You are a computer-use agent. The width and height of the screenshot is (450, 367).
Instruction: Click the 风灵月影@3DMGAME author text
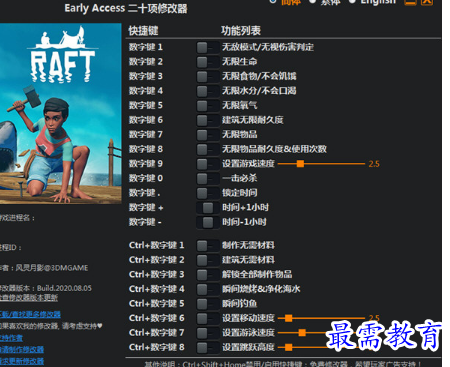52,268
